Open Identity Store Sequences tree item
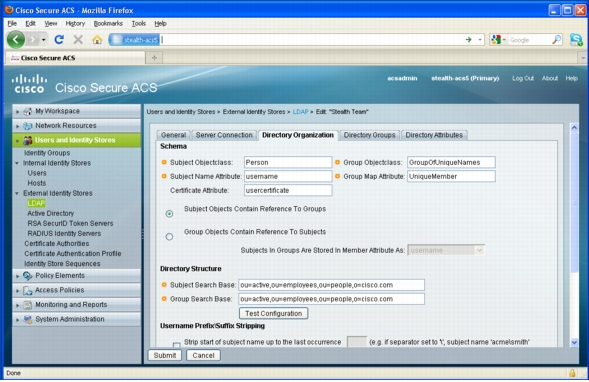589x382 pixels. [62, 264]
